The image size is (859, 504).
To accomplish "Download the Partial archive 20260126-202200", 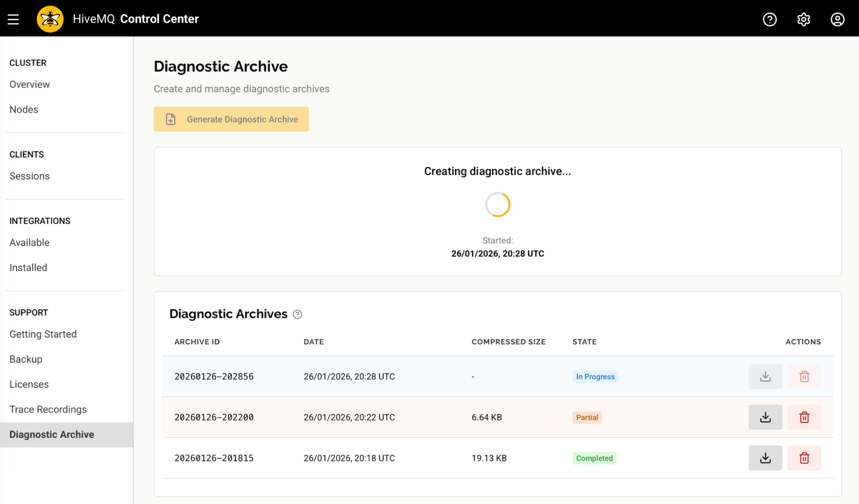I will point(765,417).
